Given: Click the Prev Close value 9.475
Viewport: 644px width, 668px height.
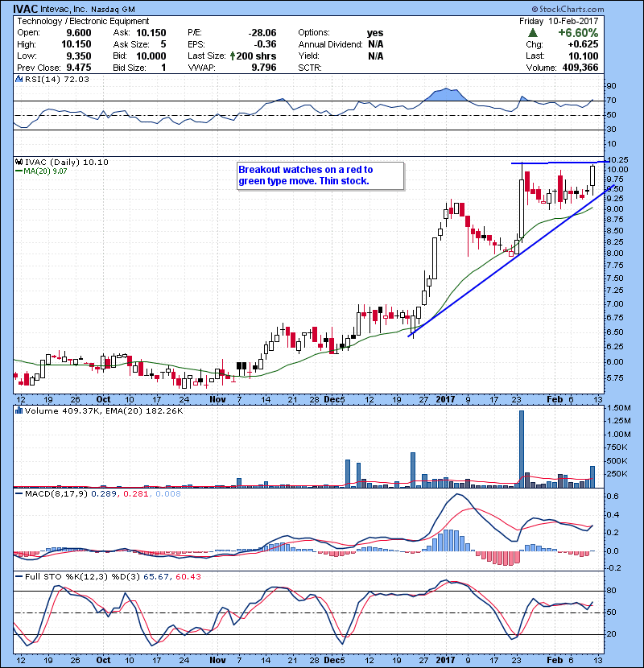Looking at the screenshot, I should 79,68.
